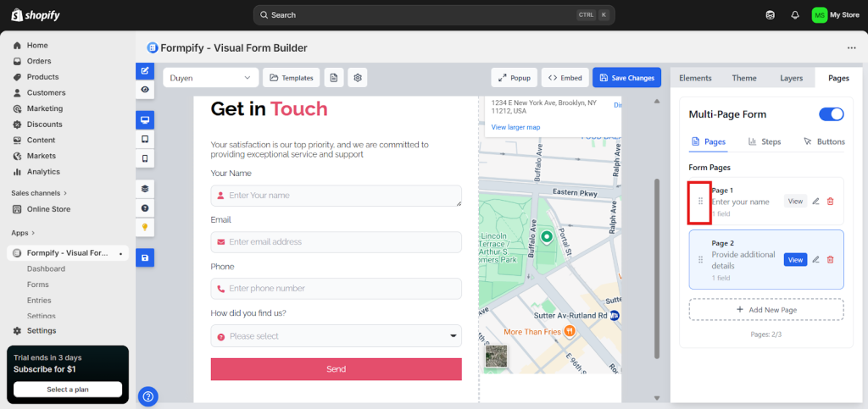
Task: Toggle the Multi-Page Form switch off
Action: click(x=831, y=114)
